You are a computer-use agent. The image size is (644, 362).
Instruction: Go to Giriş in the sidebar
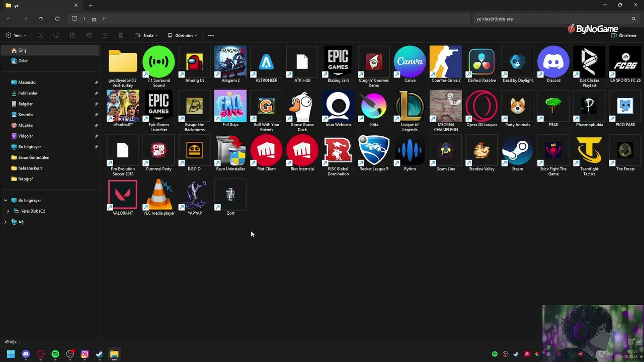tap(50, 50)
